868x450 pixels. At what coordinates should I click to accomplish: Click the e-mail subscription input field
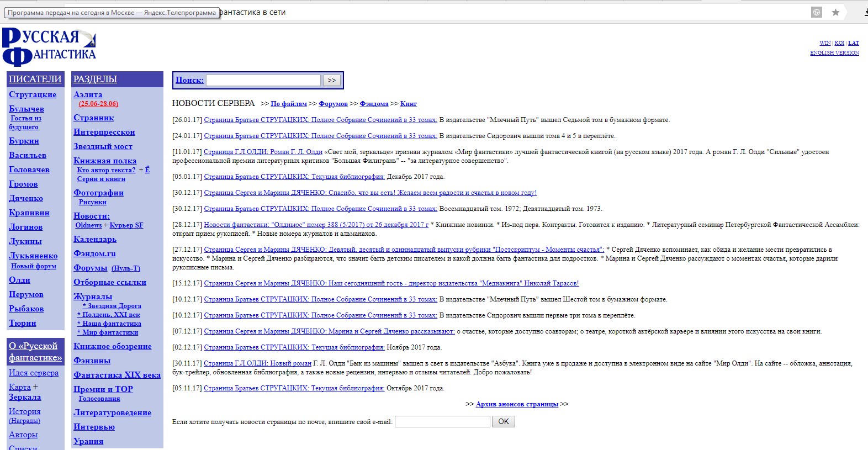[x=442, y=421]
